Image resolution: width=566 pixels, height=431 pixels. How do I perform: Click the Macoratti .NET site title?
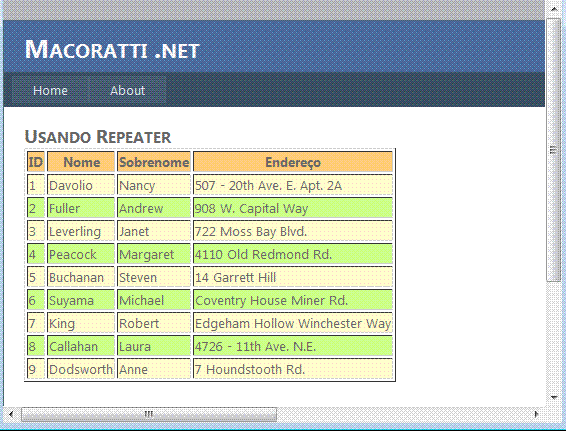(x=112, y=49)
